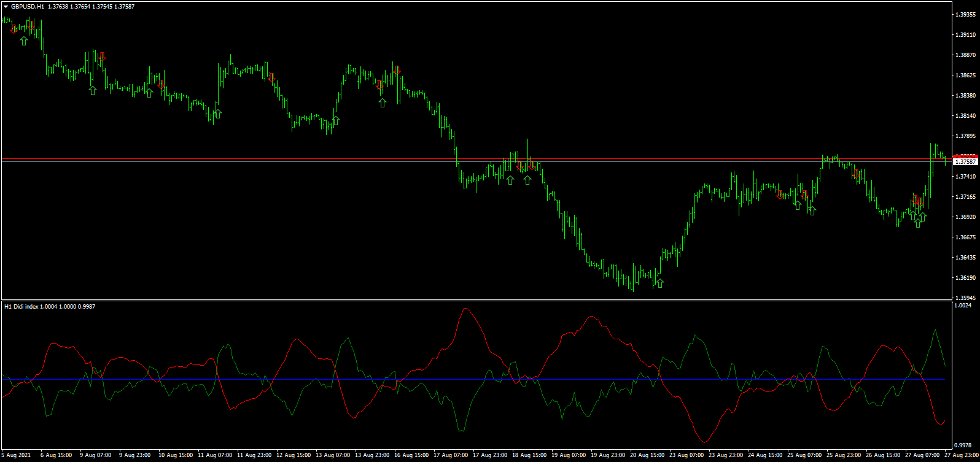Click the red sell arrow at the 16 Aug peak
The height and width of the screenshot is (462, 980).
[x=397, y=69]
